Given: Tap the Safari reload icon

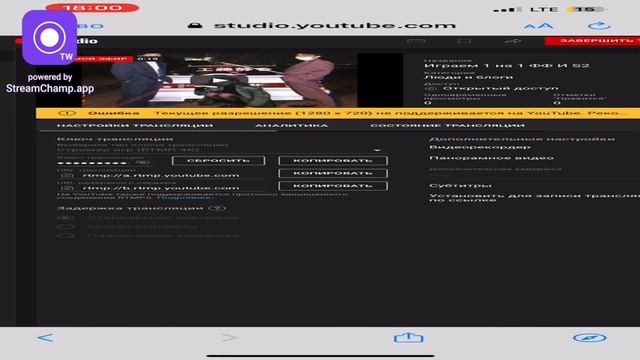Looking at the screenshot, I should click(599, 26).
